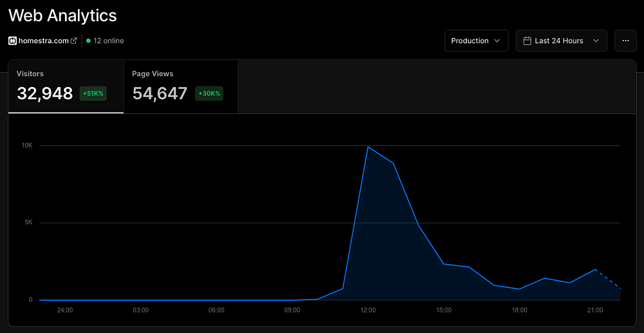Click the homestra.com site favicon icon

[x=12, y=41]
